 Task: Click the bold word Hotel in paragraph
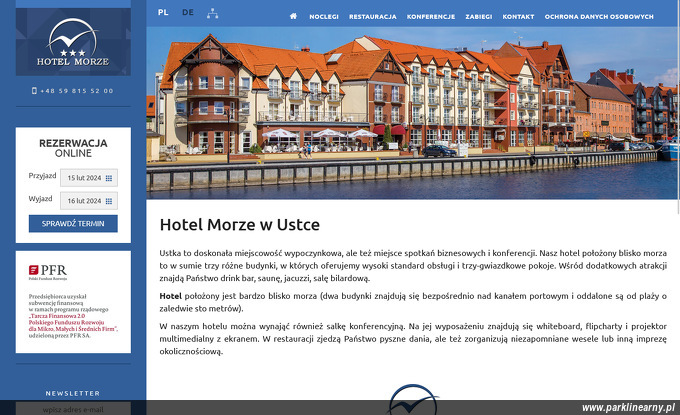click(x=170, y=296)
